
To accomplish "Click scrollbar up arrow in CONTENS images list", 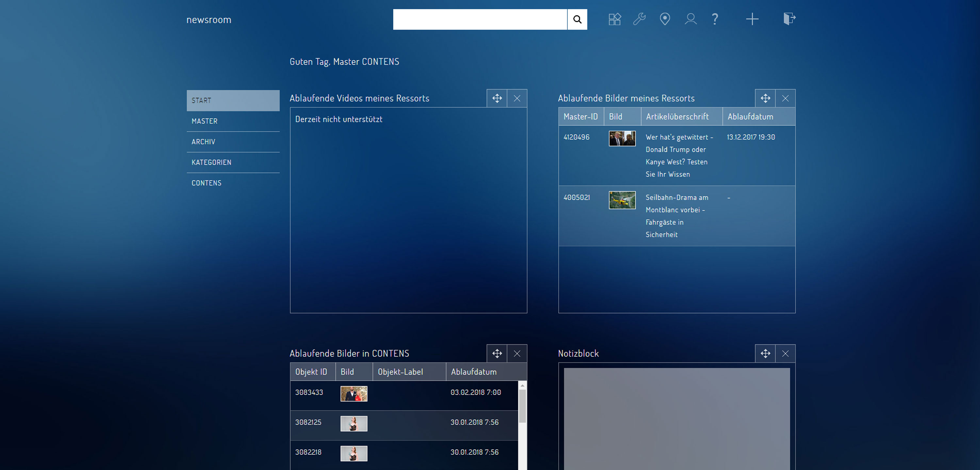I will click(522, 385).
